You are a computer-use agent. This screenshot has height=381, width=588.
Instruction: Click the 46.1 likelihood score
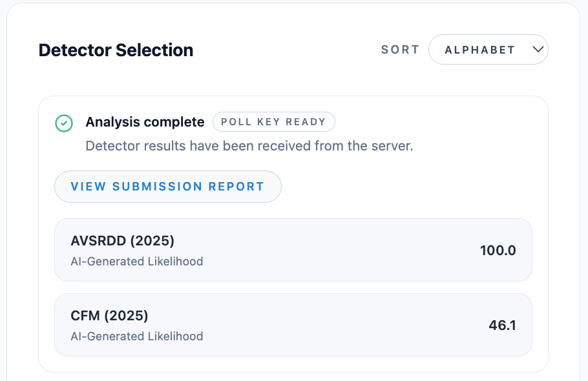(502, 325)
